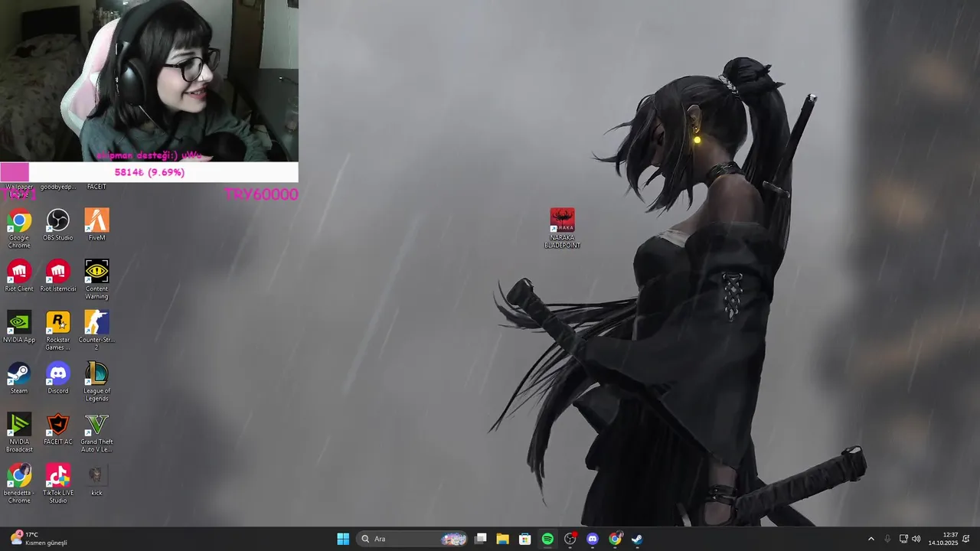The image size is (980, 551).
Task: Click the donation goal progress bar
Action: (x=149, y=172)
